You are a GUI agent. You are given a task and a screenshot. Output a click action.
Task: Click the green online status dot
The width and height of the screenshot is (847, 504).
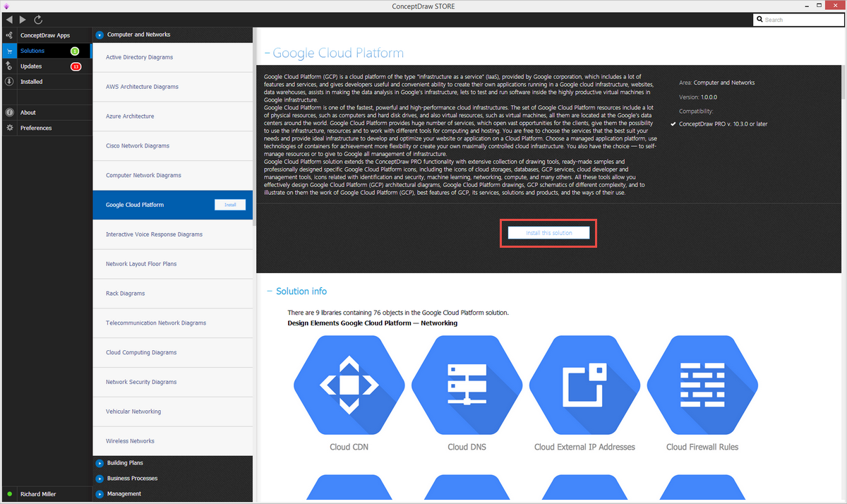tap(9, 494)
